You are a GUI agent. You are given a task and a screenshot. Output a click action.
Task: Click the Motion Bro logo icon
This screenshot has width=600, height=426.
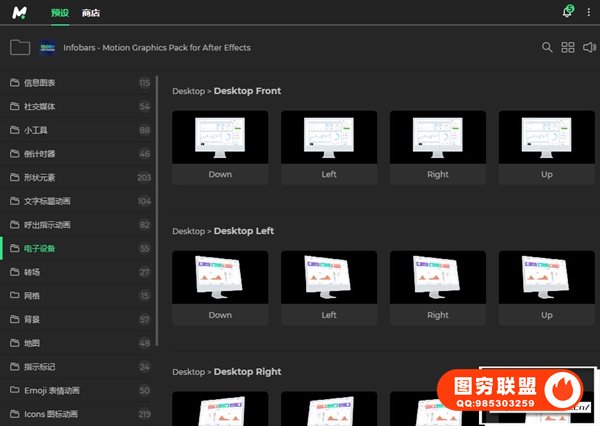21,13
